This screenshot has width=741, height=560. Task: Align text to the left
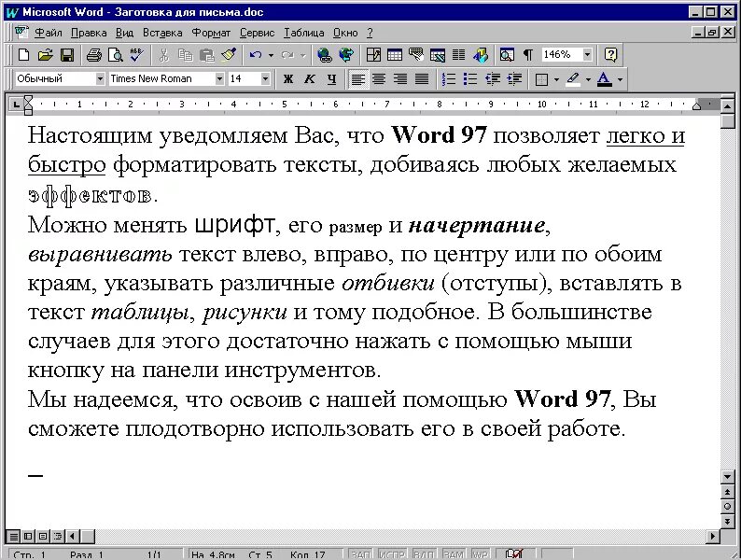357,79
